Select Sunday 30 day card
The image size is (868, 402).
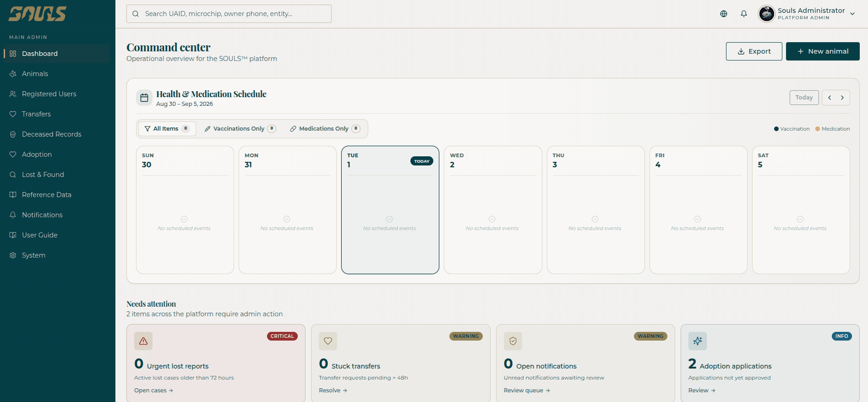pos(185,210)
